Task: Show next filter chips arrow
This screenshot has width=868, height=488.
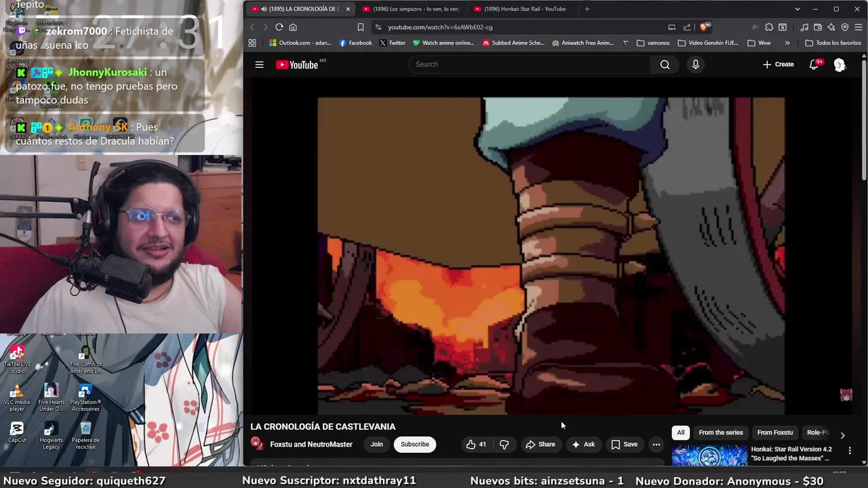Action: pyautogui.click(x=842, y=435)
